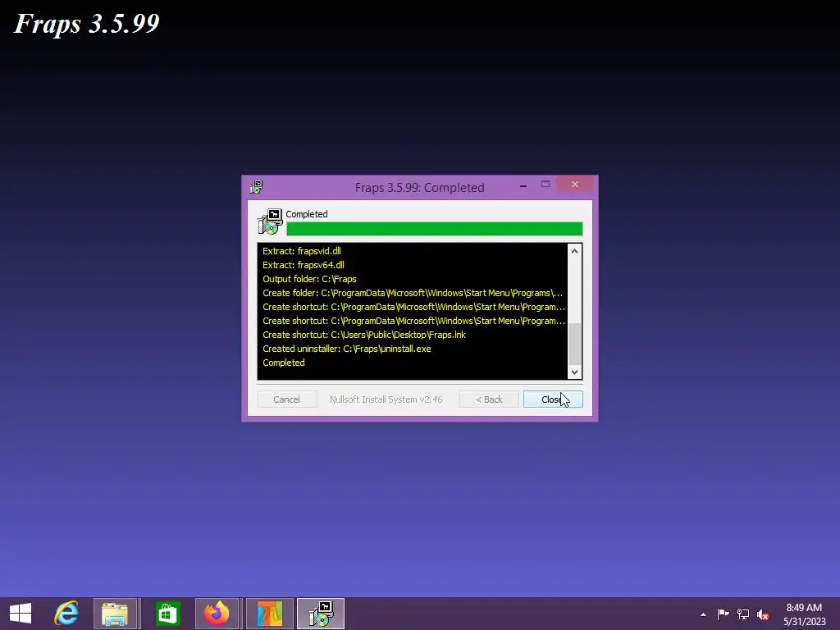Click the network tray icon
840x630 pixels.
tap(743, 614)
